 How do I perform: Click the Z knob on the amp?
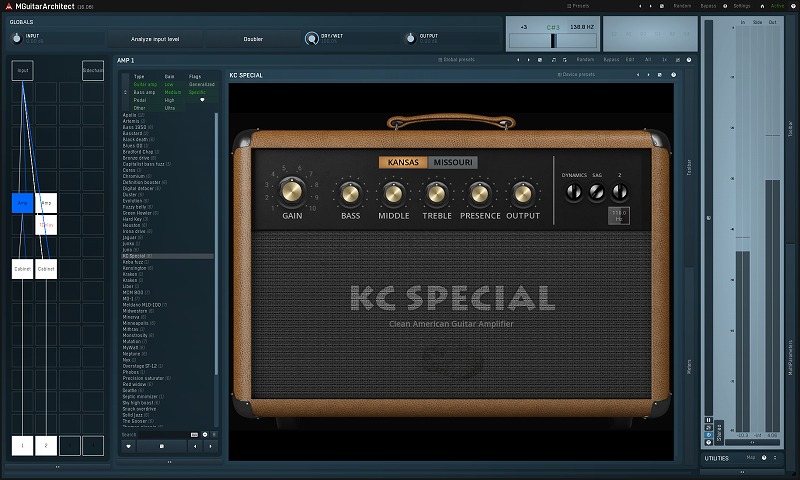tap(620, 191)
